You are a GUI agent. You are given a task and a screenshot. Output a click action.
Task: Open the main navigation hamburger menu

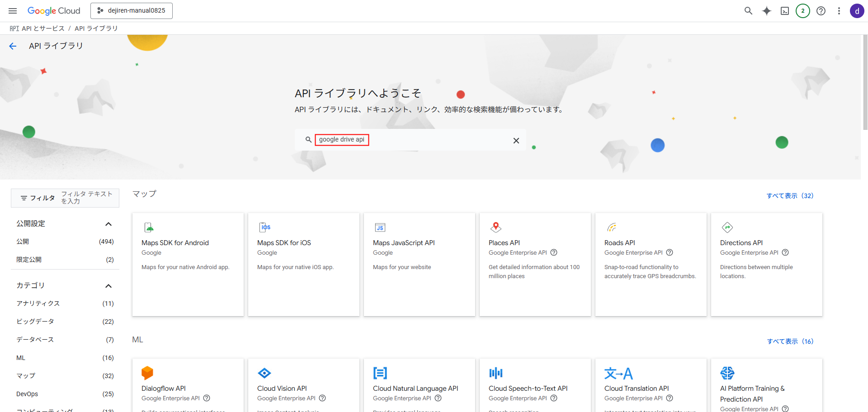point(13,11)
